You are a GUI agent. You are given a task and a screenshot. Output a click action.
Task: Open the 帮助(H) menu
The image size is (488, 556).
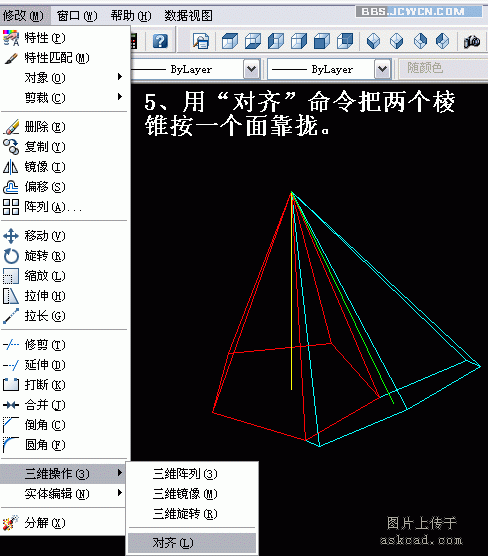pyautogui.click(x=131, y=16)
